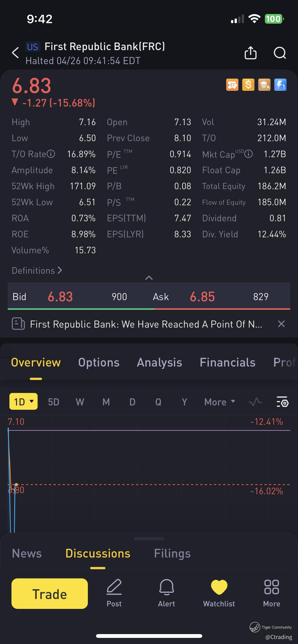Dismiss the First Republic news banner
Image resolution: width=298 pixels, height=644 pixels.
[281, 324]
